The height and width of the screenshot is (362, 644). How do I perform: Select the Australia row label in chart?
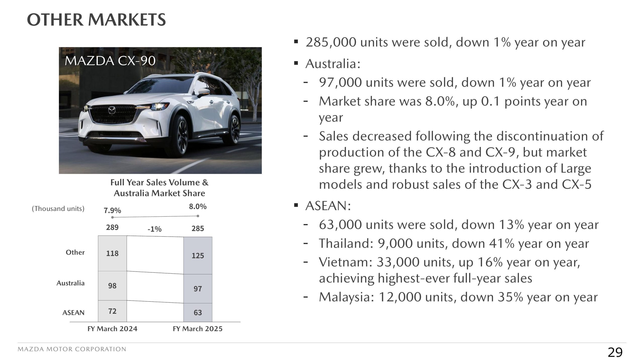(70, 283)
